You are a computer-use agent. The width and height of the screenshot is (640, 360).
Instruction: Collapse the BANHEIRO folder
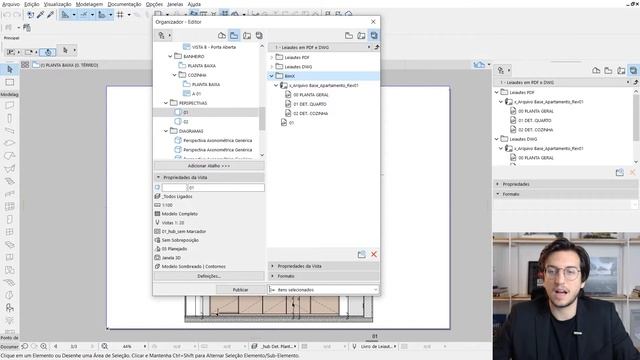[x=170, y=56]
